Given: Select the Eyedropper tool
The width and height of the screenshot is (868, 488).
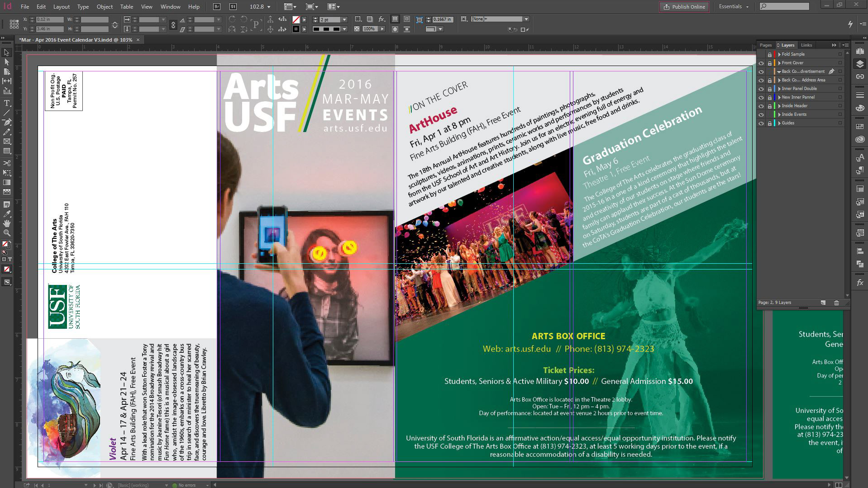Looking at the screenshot, I should (6, 214).
